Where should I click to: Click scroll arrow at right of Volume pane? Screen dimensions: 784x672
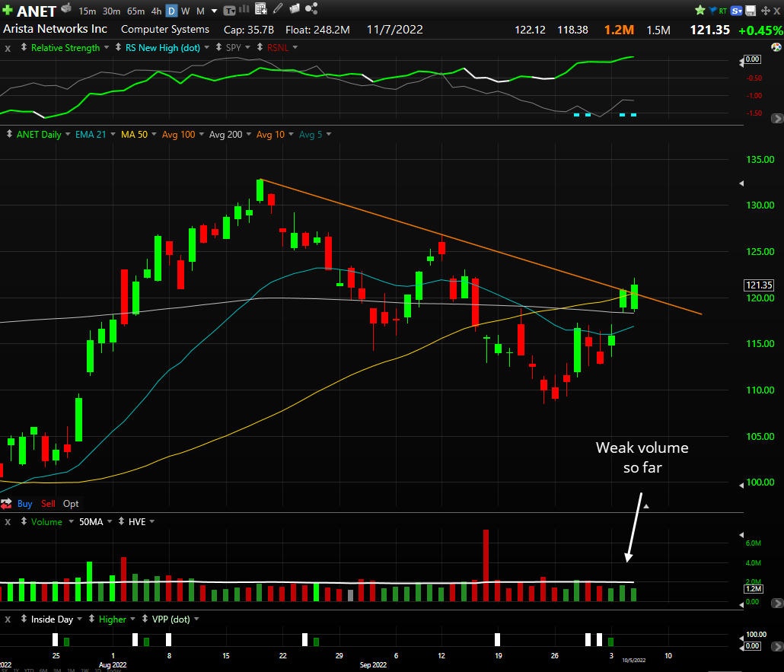(777, 603)
